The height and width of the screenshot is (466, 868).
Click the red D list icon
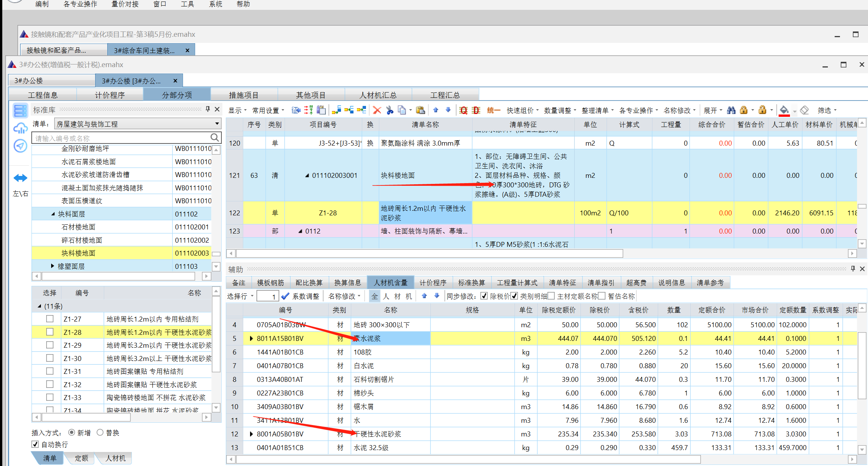pyautogui.click(x=476, y=110)
